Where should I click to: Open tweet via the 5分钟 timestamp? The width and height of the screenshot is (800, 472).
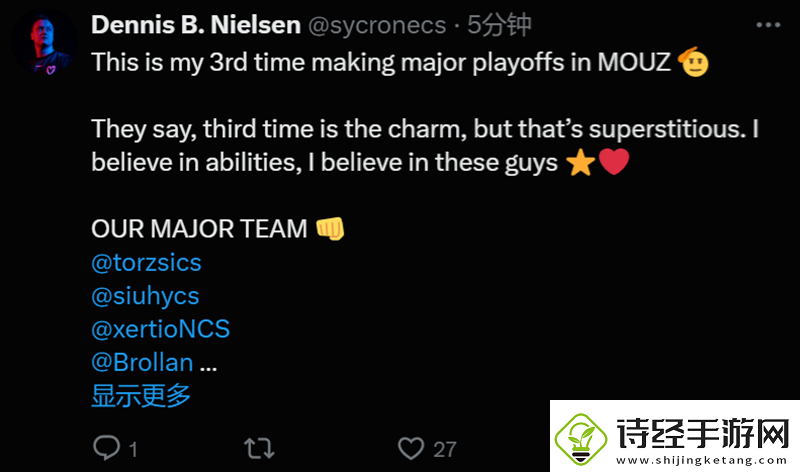(x=499, y=24)
